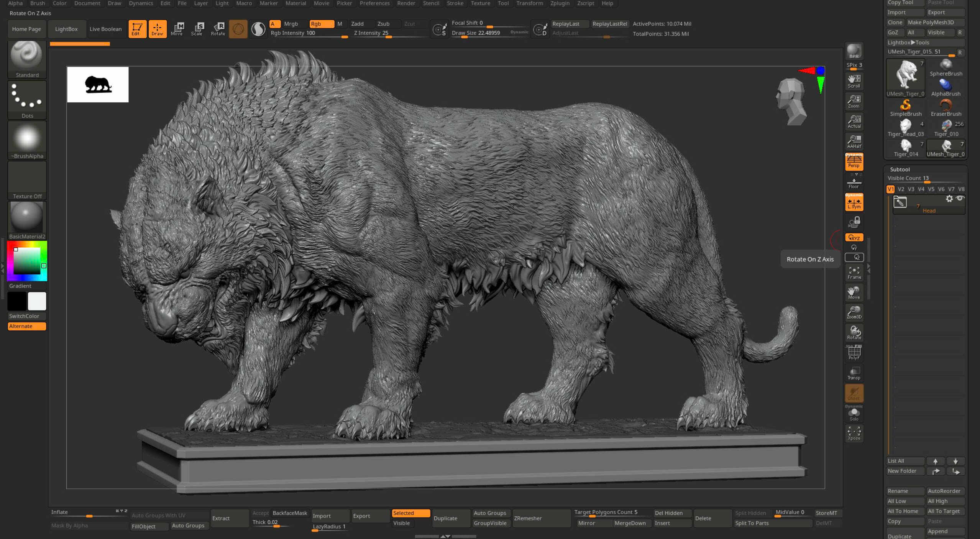Toggle Persp perspective view icon

(x=854, y=162)
